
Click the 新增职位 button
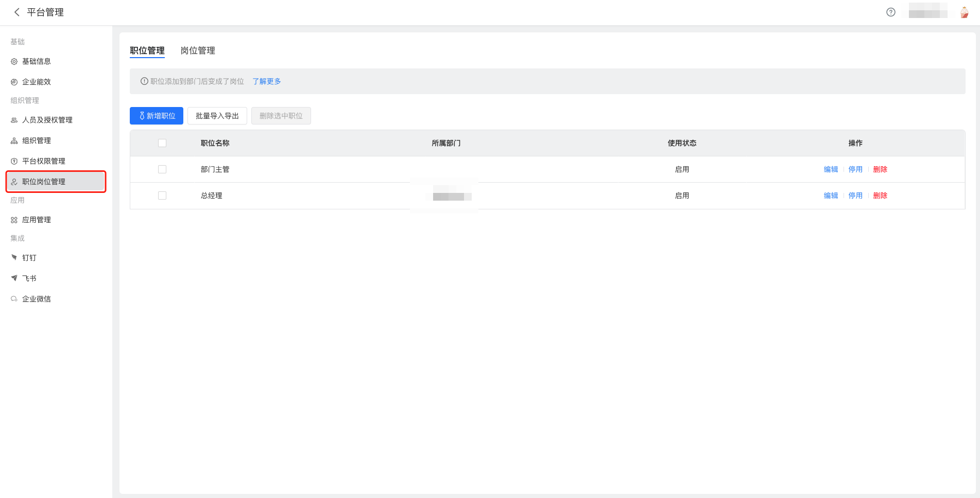coord(157,116)
